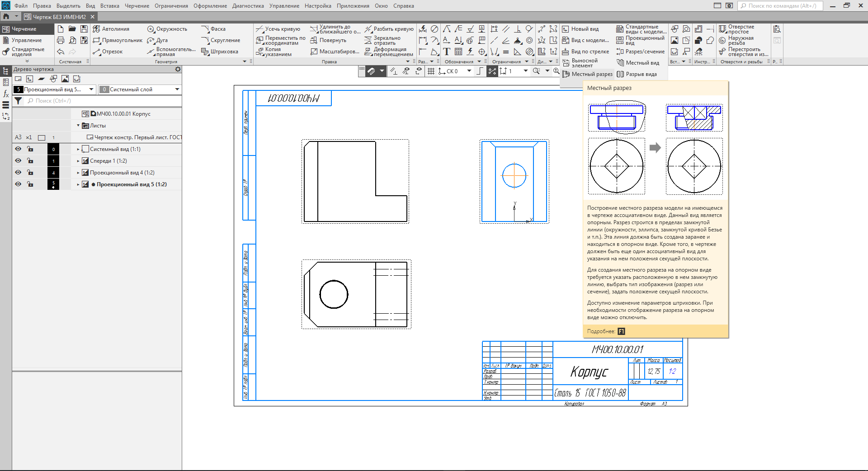The height and width of the screenshot is (471, 868).
Task: Select the Отрезок (line segment) tool
Action: click(x=108, y=52)
